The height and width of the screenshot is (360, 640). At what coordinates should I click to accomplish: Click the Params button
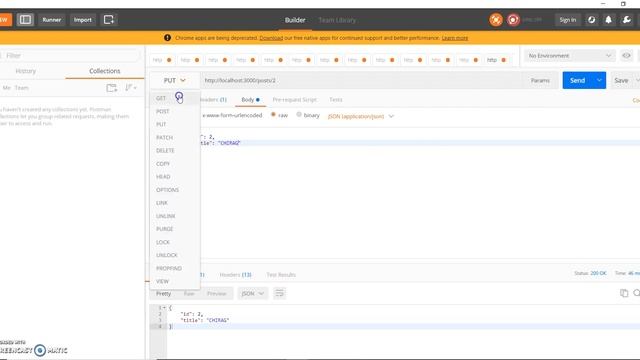[x=540, y=80]
